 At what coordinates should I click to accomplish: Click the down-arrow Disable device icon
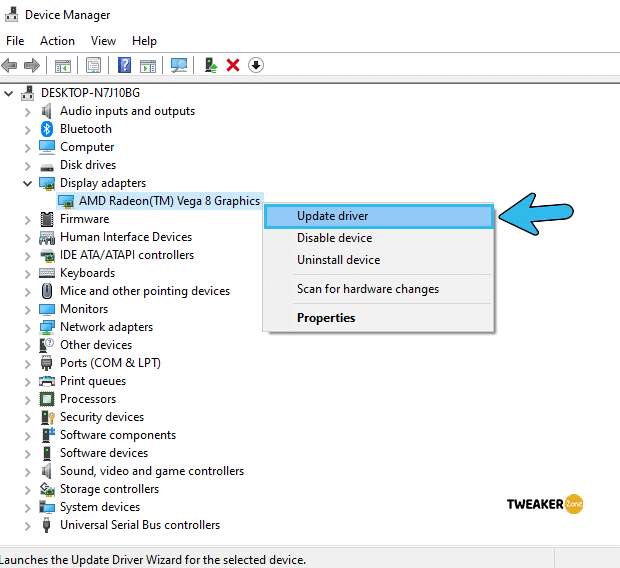256,65
